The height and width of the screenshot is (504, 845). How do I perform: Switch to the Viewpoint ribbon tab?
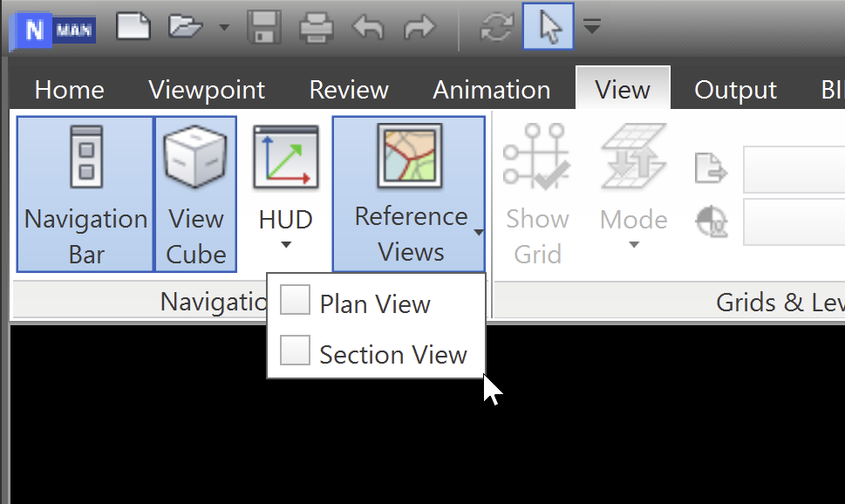(x=207, y=88)
